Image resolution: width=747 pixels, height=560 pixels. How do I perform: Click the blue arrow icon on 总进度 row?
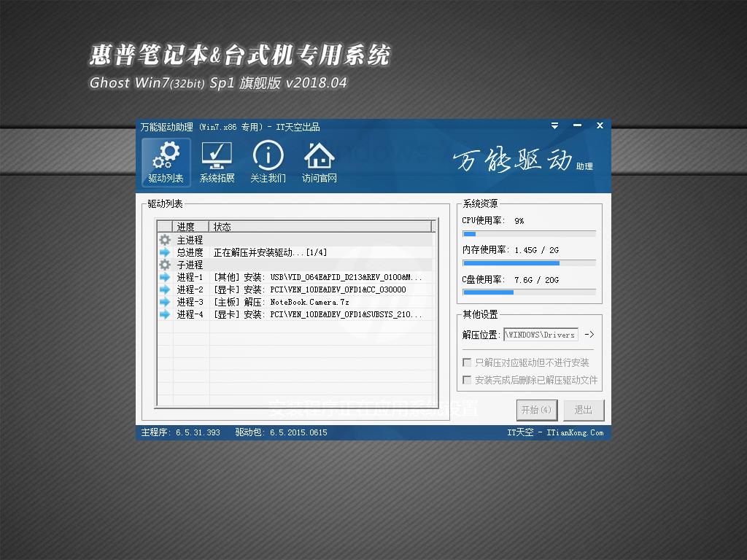[163, 252]
